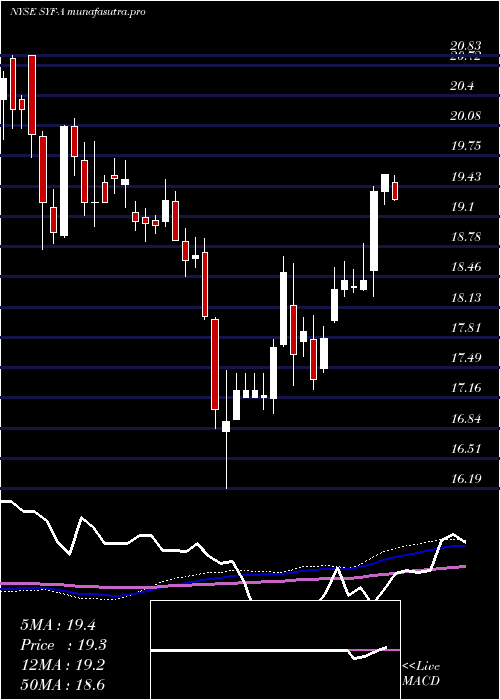The image size is (500, 700).
Task: Click the 12MA : 19.2 legend value
Action: point(62,665)
